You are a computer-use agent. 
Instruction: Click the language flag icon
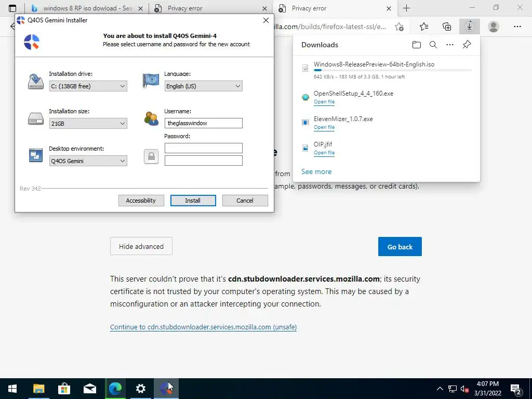pos(151,81)
